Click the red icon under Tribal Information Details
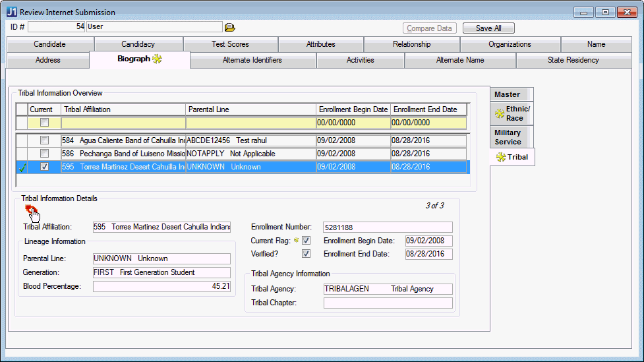644x362 pixels. 30,210
